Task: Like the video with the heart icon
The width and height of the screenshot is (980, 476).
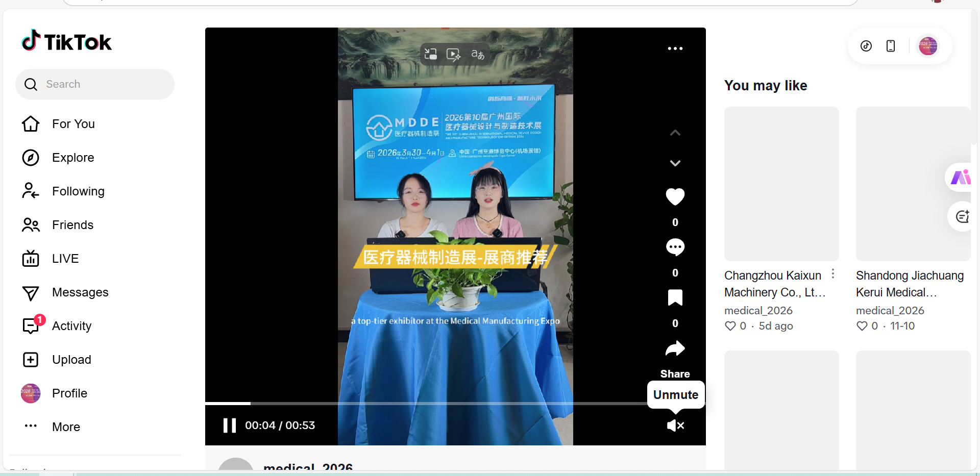Action: pos(675,197)
